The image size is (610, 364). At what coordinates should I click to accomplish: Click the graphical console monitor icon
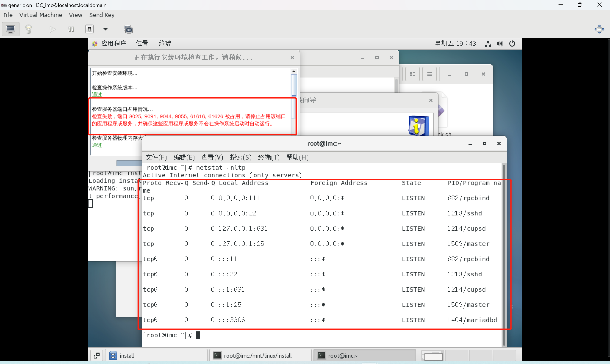tap(11, 29)
